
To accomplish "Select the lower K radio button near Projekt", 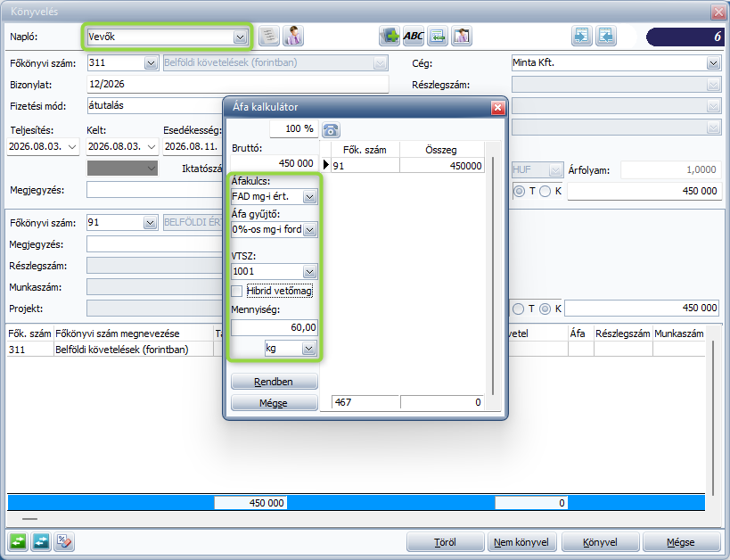I will (545, 309).
